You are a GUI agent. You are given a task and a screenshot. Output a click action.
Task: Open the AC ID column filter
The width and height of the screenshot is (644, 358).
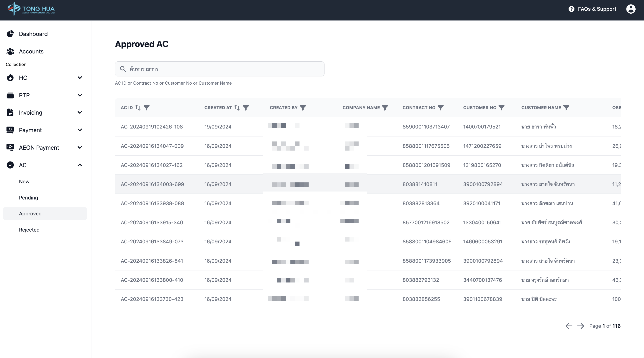coord(147,108)
